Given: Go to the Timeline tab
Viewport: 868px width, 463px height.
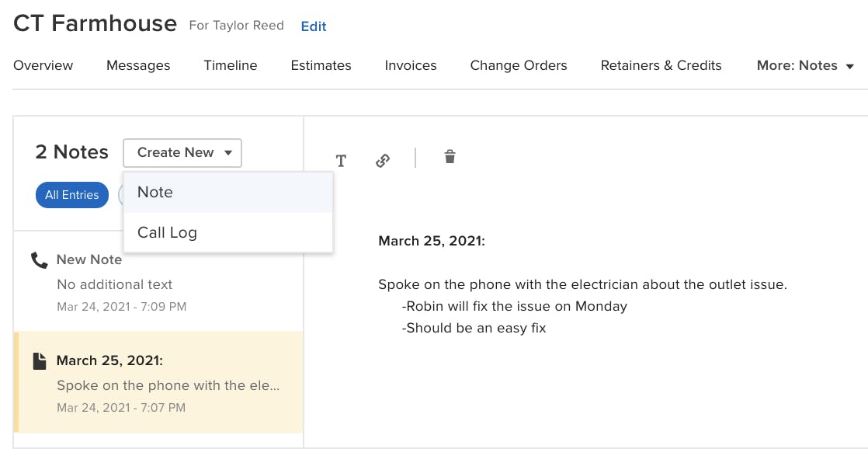Looking at the screenshot, I should [x=231, y=65].
